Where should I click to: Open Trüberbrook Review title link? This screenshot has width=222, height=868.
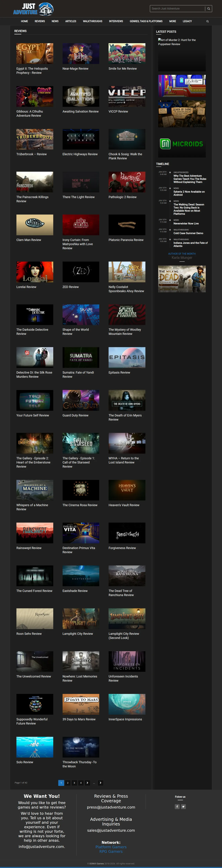point(32,154)
